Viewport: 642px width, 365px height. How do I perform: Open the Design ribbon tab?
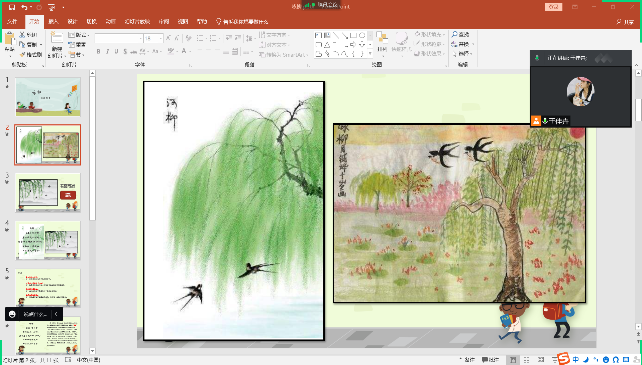pyautogui.click(x=72, y=22)
